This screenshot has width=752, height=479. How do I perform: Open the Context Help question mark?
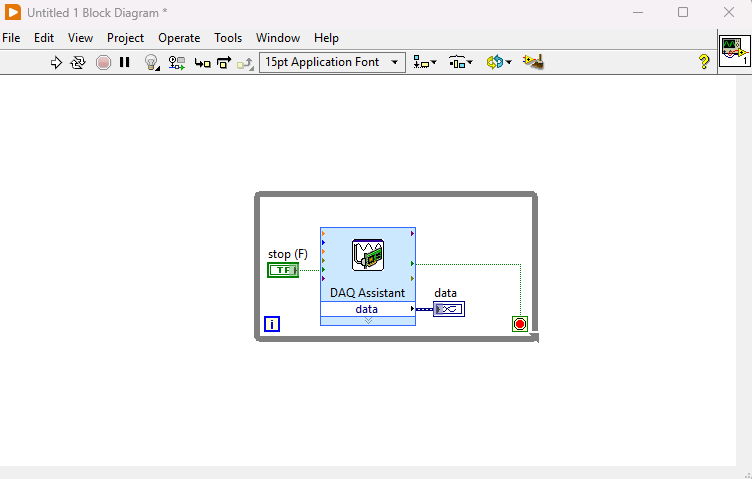tap(703, 62)
